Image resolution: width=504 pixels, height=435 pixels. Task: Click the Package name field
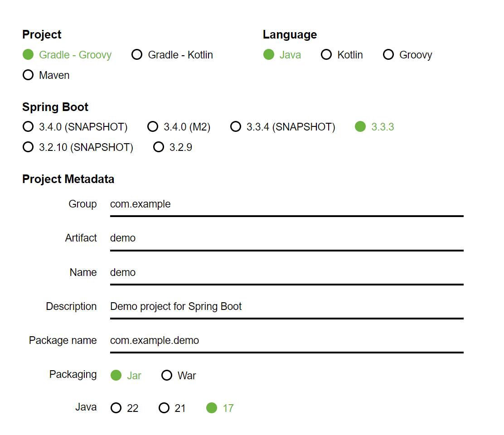pyautogui.click(x=286, y=341)
